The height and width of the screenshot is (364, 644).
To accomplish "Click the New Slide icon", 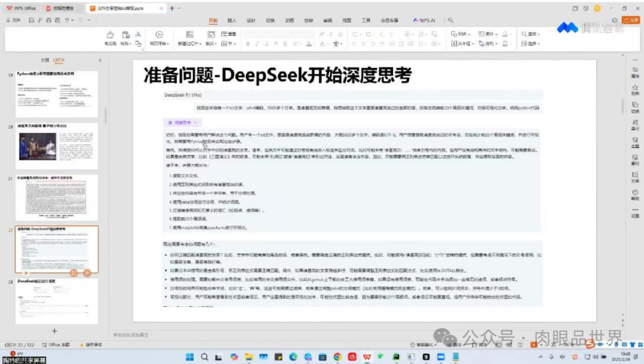I will pyautogui.click(x=190, y=35).
